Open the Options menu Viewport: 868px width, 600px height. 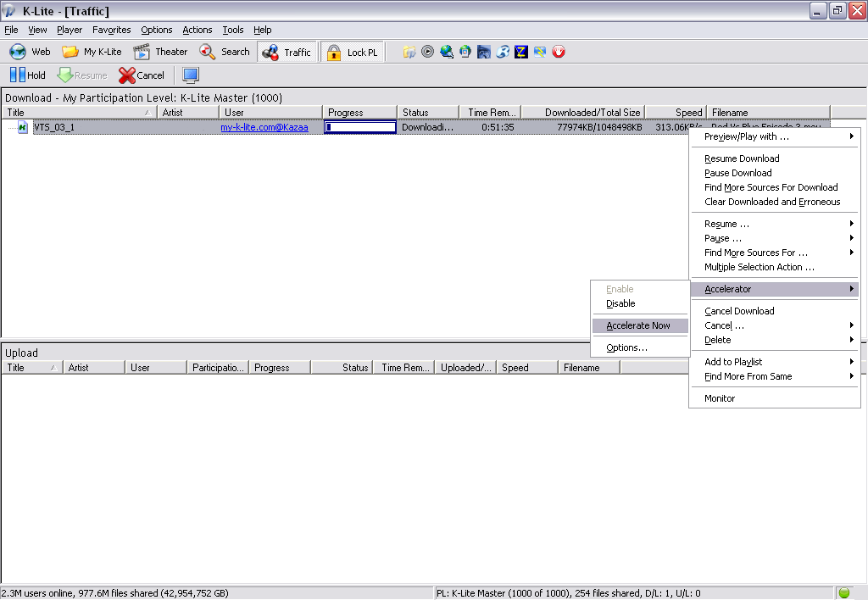[157, 30]
